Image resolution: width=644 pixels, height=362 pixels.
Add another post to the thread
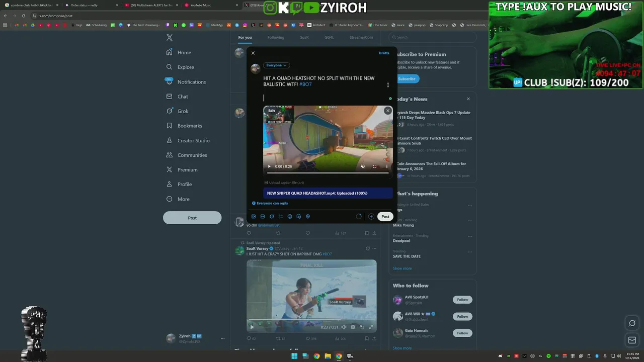[371, 217]
